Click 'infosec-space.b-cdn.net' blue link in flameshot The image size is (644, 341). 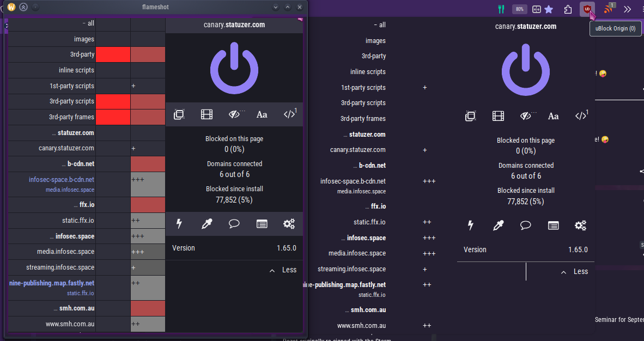pos(62,180)
